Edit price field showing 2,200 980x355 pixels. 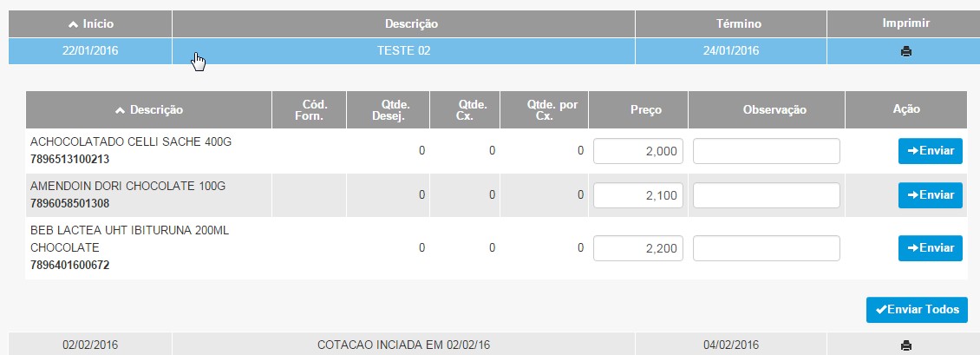(638, 248)
